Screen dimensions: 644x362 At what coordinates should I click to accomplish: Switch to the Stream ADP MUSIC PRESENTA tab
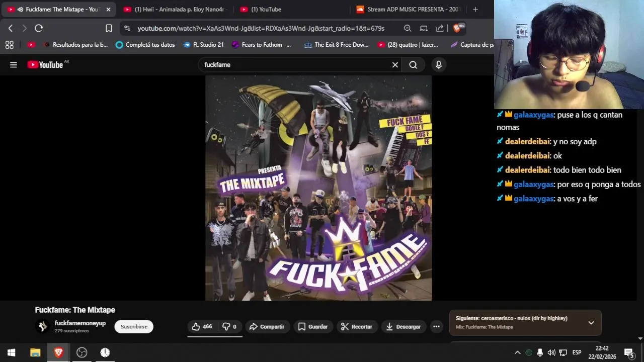408,10
